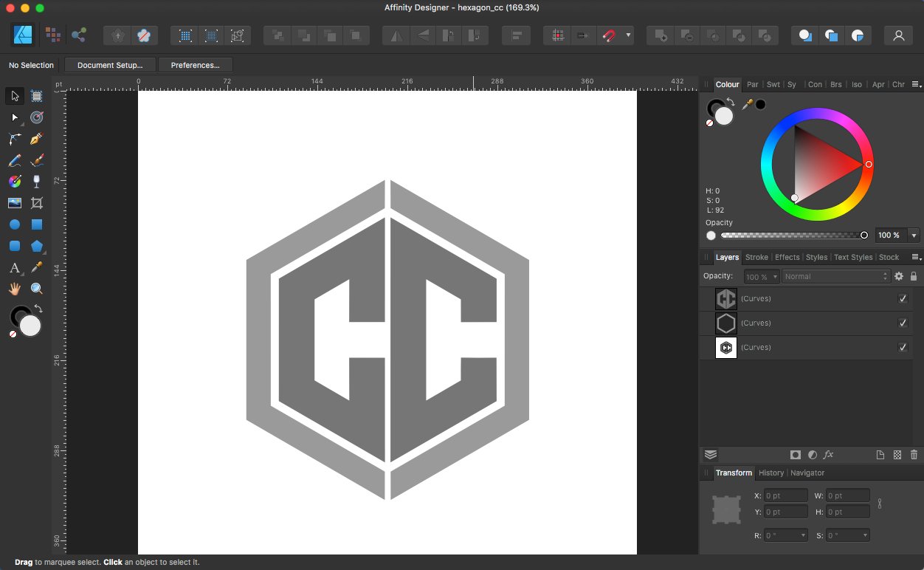Click the Document Setup button
The height and width of the screenshot is (570, 924).
click(109, 65)
